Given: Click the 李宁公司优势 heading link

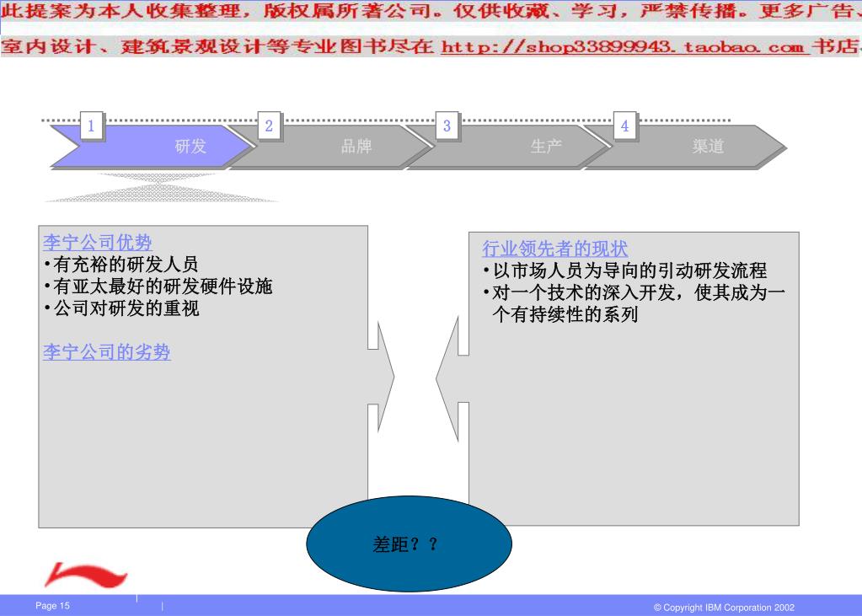Looking at the screenshot, I should [x=97, y=243].
